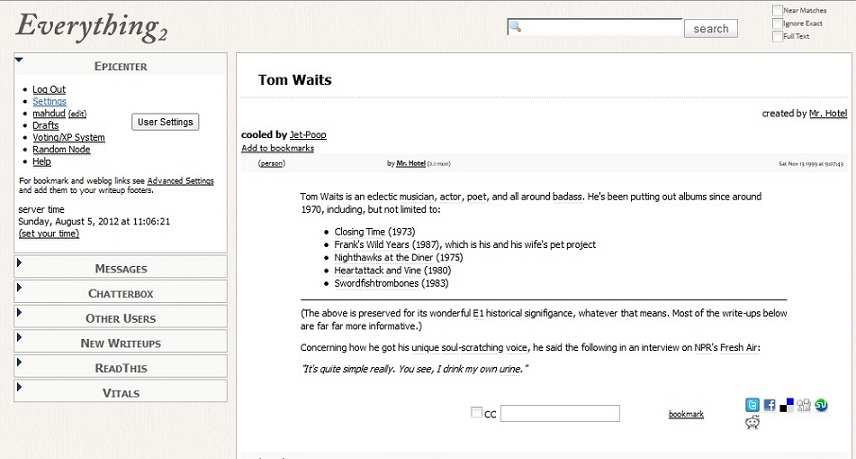Follow the eclectic link in text
Image resolution: width=856 pixels, height=459 pixels.
coord(382,196)
